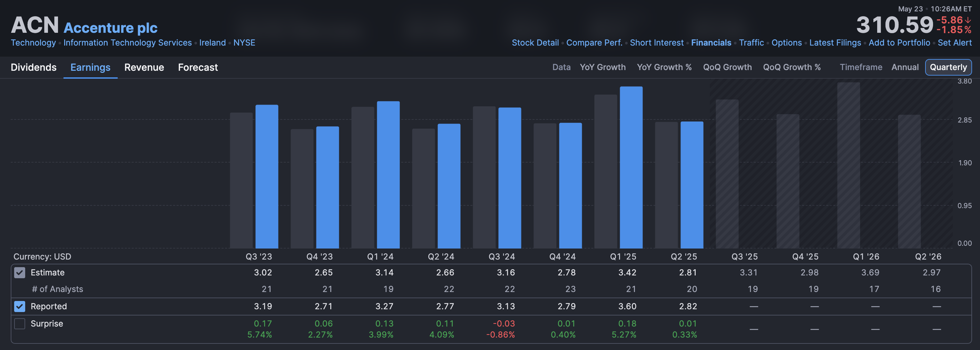The image size is (980, 350).
Task: Choose QoQ Growth % data view
Action: click(792, 67)
